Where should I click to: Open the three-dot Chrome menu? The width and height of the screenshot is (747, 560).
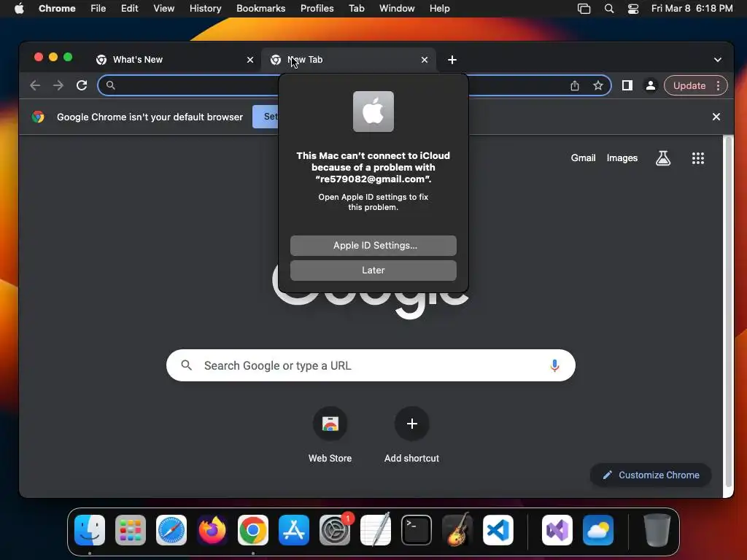pyautogui.click(x=718, y=85)
